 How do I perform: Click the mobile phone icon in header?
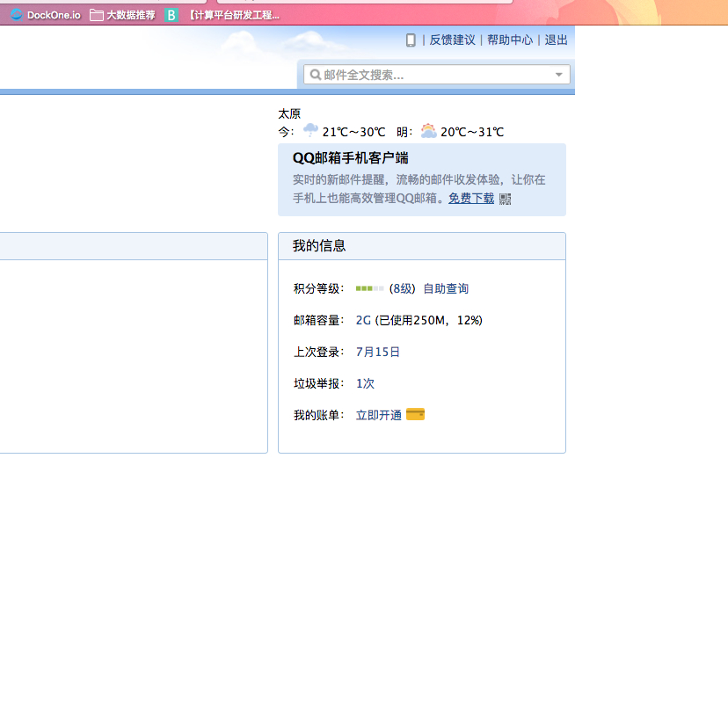click(x=411, y=40)
